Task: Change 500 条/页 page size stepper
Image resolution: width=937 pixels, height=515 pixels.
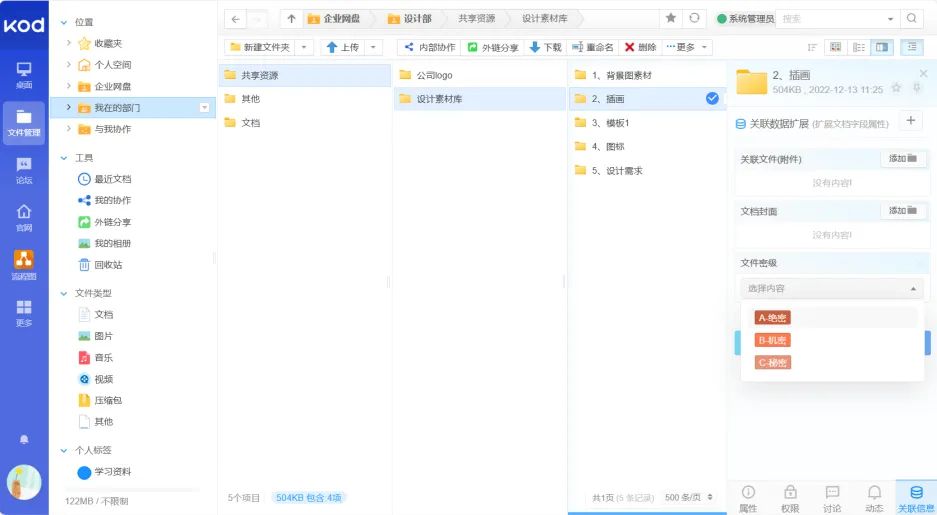Action: (x=689, y=497)
